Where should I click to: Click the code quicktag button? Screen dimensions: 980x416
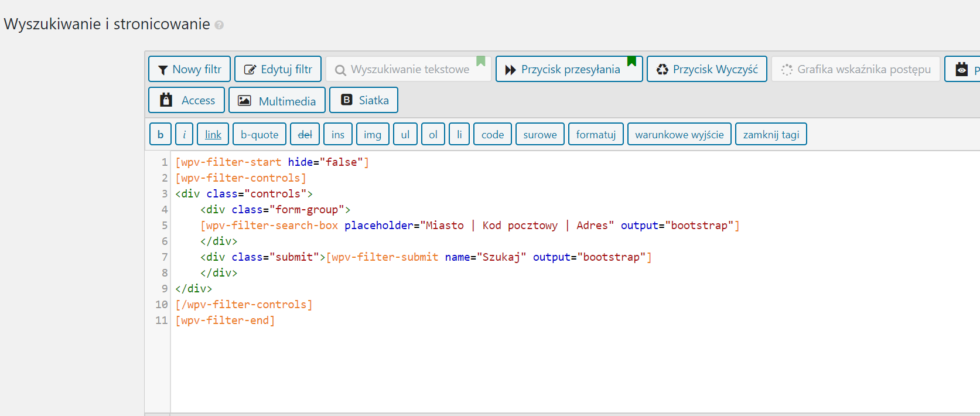click(493, 134)
